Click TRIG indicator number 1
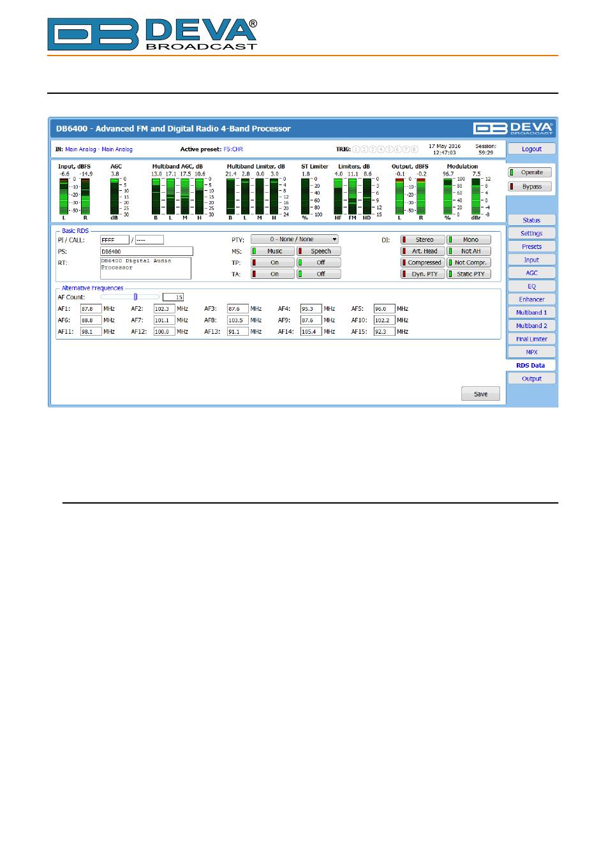This screenshot has width=606, height=868. 357,149
